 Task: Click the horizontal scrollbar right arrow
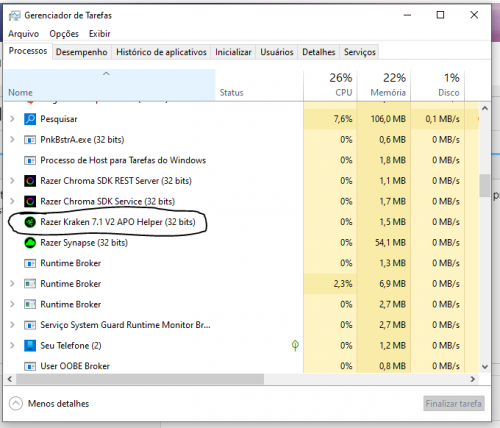[x=473, y=379]
